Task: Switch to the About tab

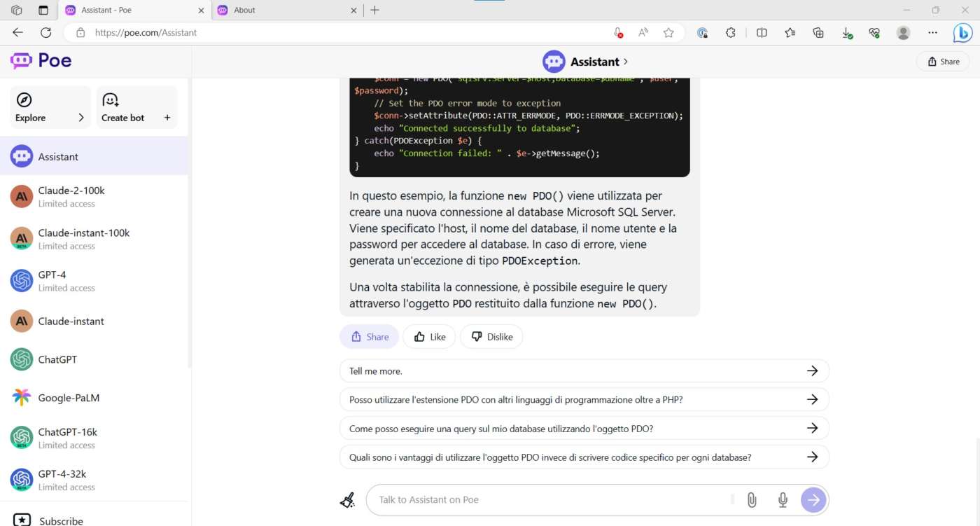Action: [x=287, y=10]
